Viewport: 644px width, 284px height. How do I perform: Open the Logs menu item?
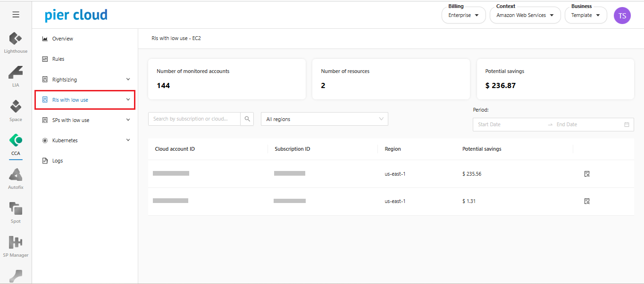57,161
